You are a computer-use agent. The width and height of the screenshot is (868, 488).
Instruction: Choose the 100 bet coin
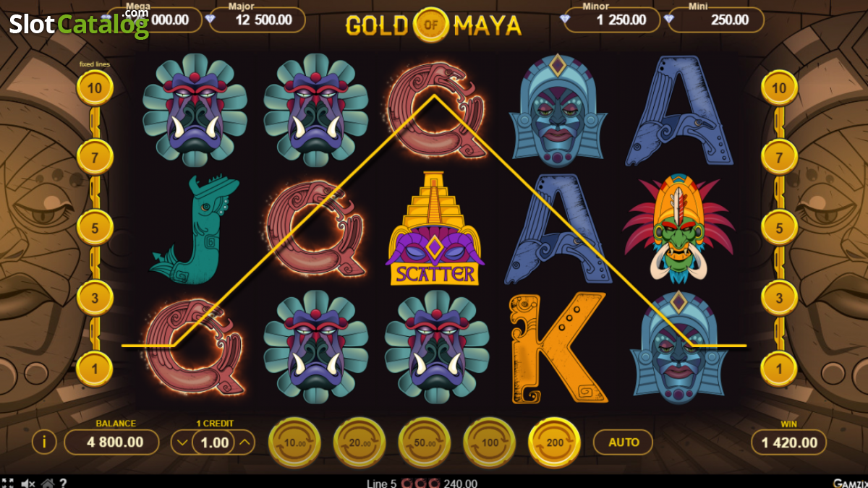[490, 442]
